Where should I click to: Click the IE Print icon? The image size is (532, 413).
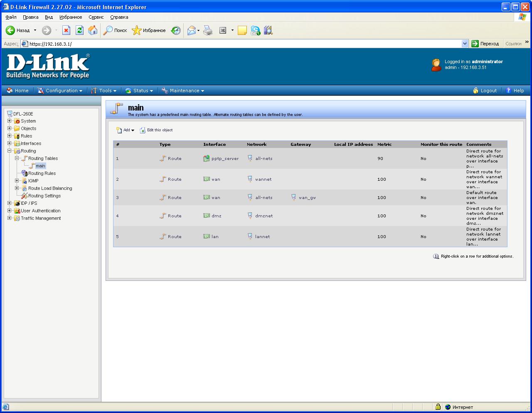pos(208,30)
